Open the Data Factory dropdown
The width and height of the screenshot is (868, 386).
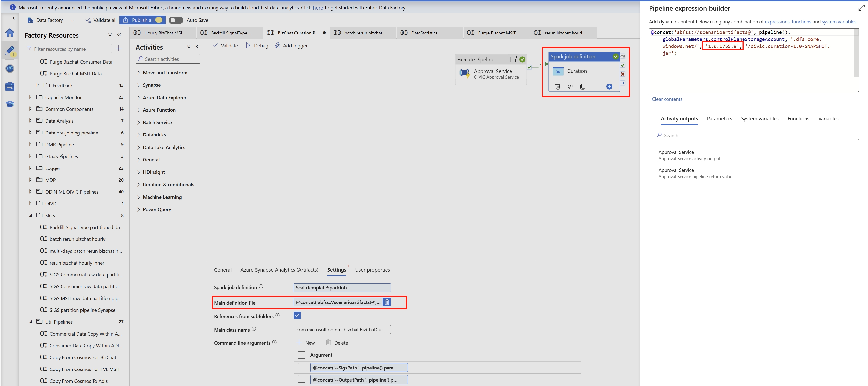coord(73,20)
